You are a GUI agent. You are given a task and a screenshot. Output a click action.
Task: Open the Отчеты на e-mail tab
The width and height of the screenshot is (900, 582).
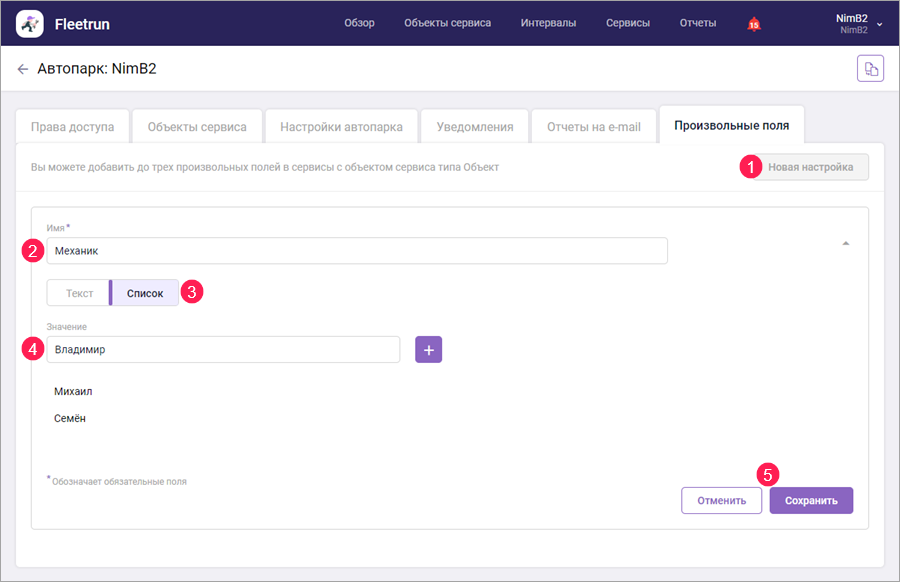click(x=593, y=127)
